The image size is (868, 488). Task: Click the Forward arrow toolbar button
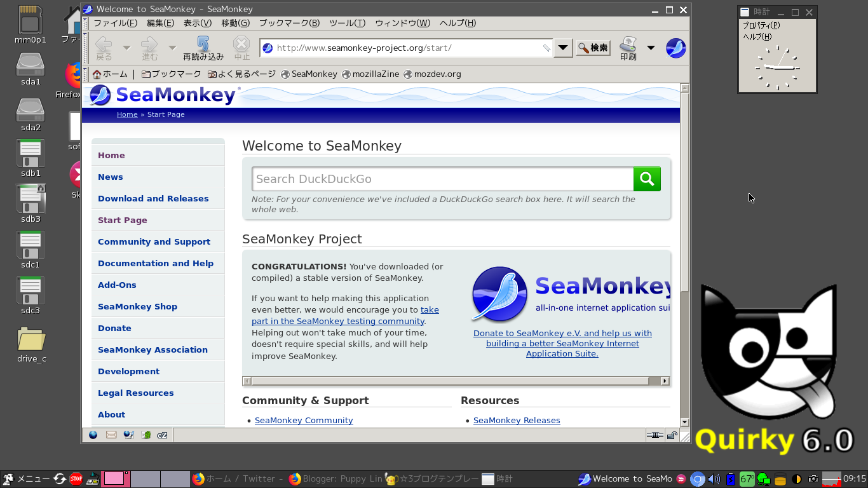[150, 48]
